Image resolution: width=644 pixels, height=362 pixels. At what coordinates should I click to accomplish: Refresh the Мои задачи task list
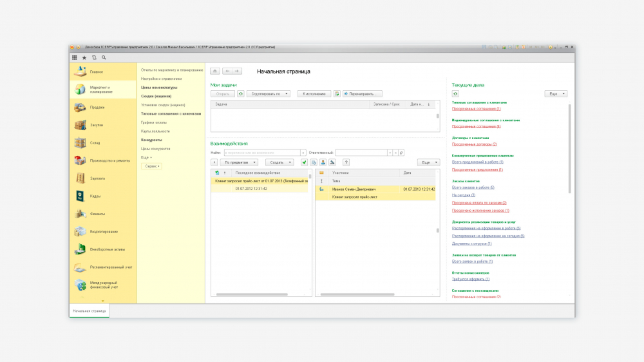(241, 93)
